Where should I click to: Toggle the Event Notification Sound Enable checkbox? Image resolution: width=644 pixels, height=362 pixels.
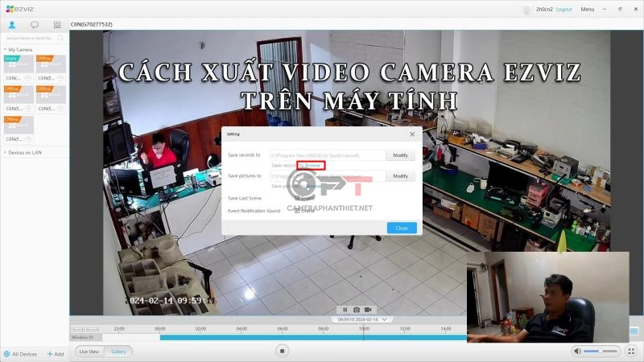pyautogui.click(x=297, y=211)
